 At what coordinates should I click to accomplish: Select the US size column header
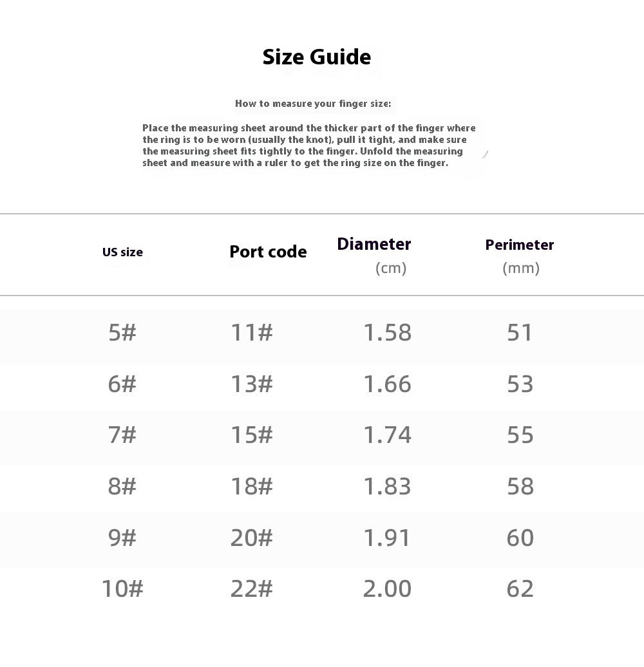pos(122,252)
